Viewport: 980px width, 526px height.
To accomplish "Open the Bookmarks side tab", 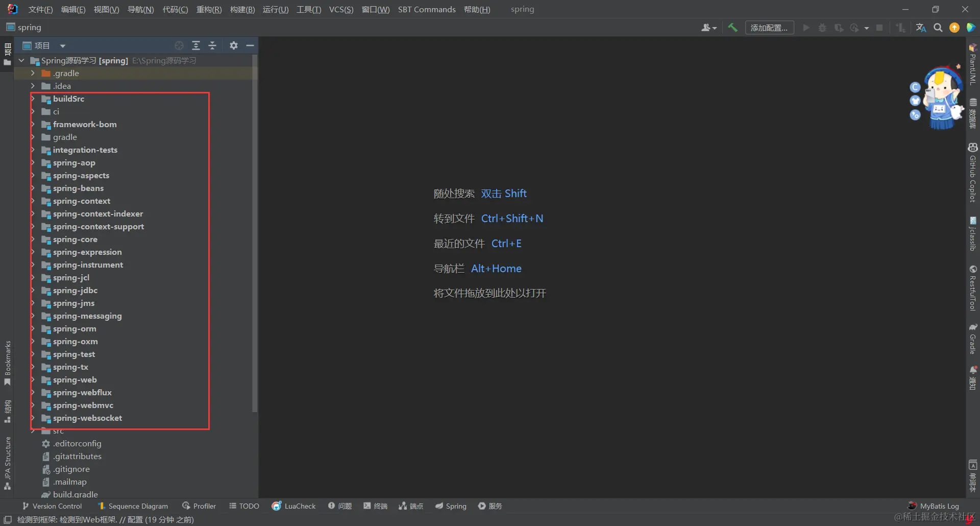I will tap(8, 363).
